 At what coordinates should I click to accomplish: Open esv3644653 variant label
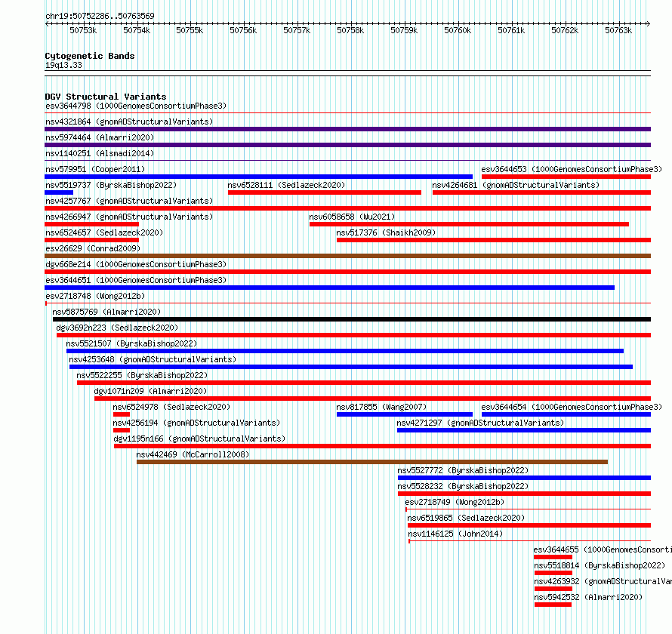coord(572,169)
